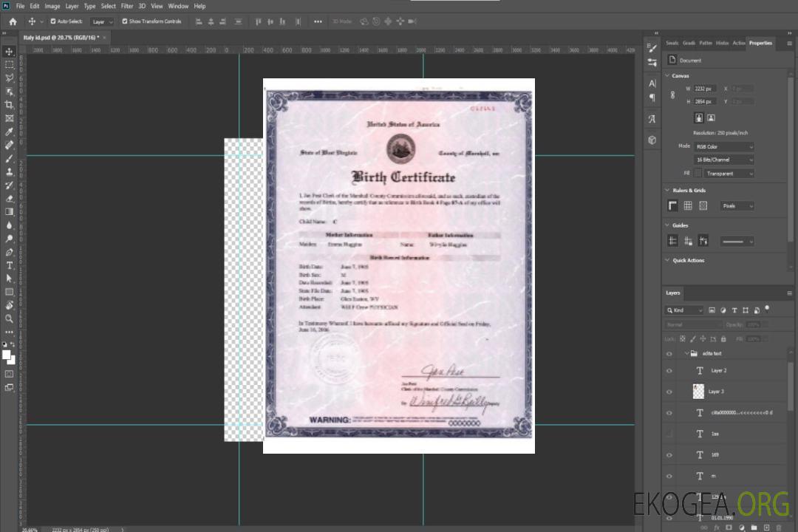This screenshot has width=798, height=532.
Task: Set canvas to portrait orientation
Action: click(x=699, y=118)
